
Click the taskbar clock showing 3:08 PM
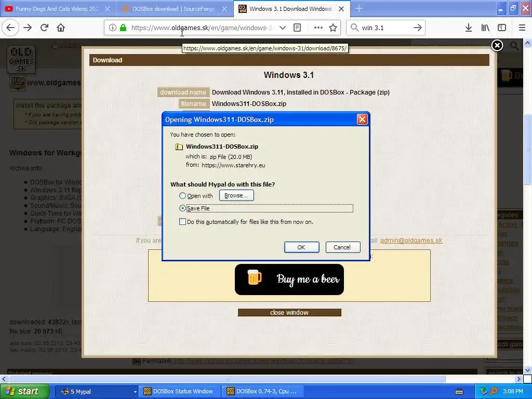pos(513,392)
